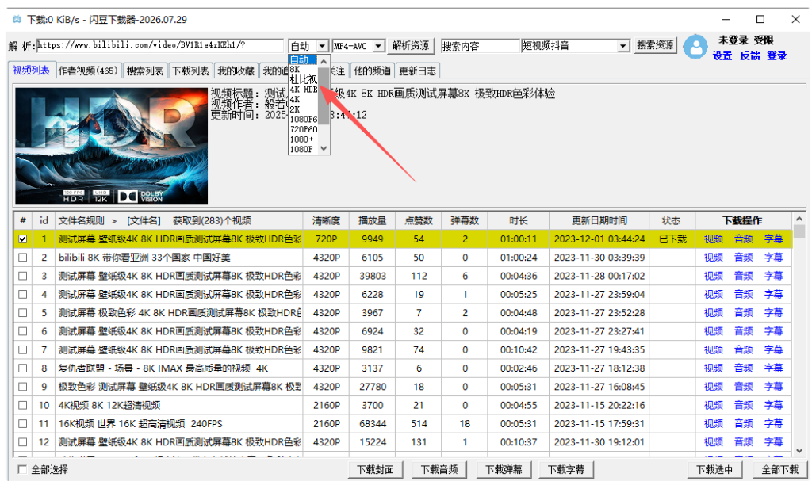Click the 已下载 status cell
The width and height of the screenshot is (812, 504).
click(x=672, y=239)
